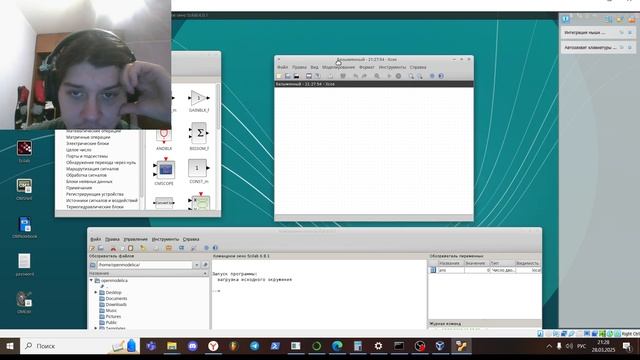Click the OMNotebook desktop shortcut icon
The image size is (640, 360).
click(x=24, y=227)
